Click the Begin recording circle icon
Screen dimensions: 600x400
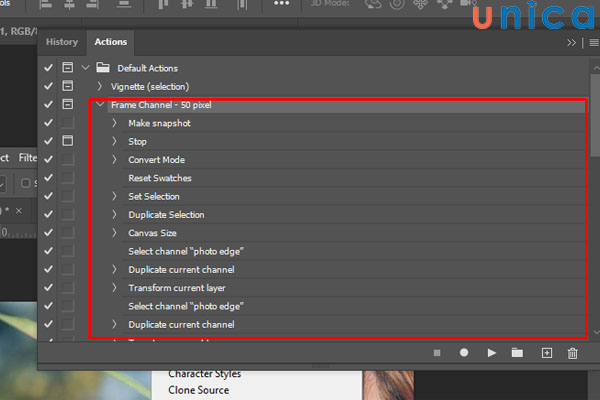(x=464, y=353)
